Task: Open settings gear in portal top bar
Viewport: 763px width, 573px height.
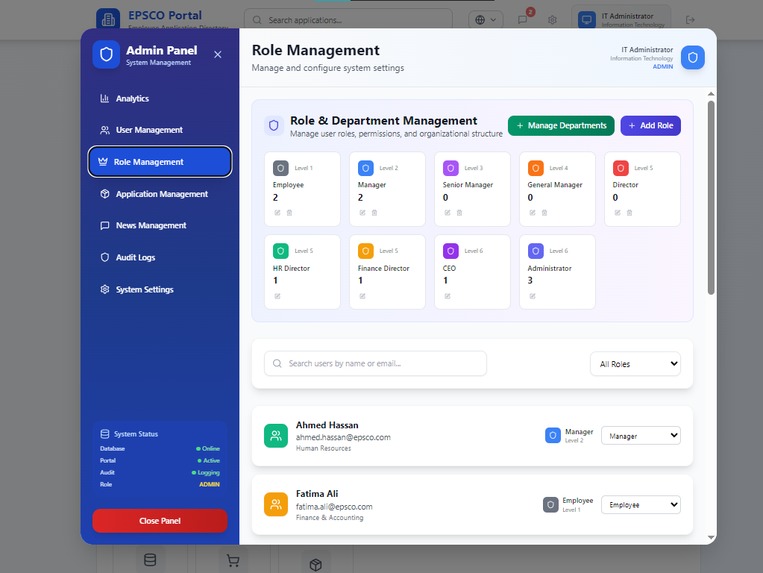Action: (x=552, y=20)
